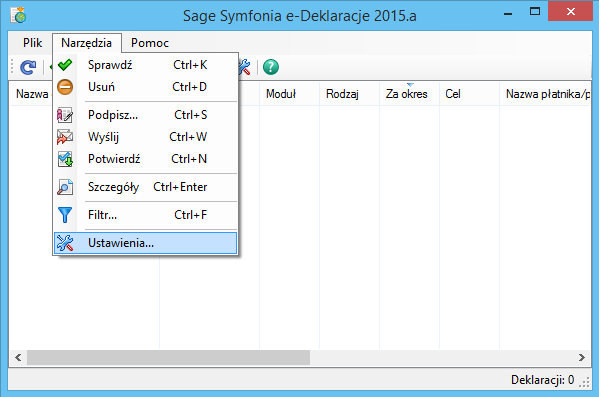Screen dimensions: 599x397
Task: Click the confirm icon beside Potwierdź
Action: pyautogui.click(x=65, y=159)
